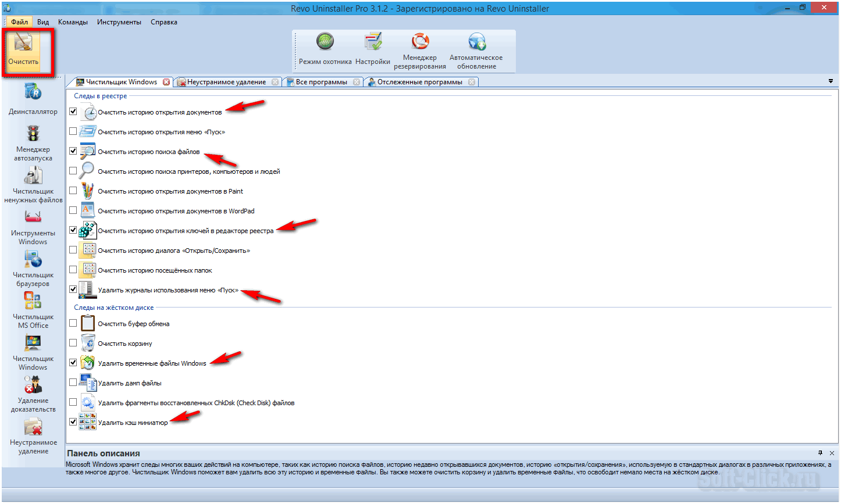Click icon beside Удалить временные файлы Windows
This screenshot has width=841, height=504.
tap(88, 363)
